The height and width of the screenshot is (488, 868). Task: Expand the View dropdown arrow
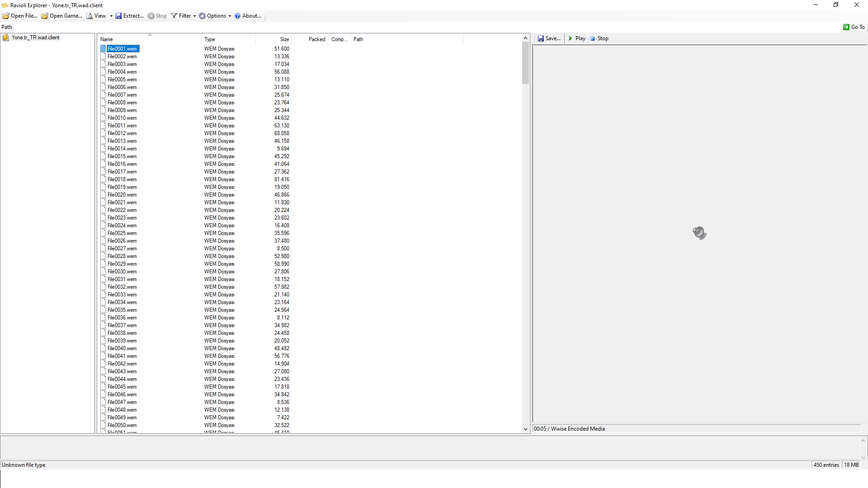111,16
